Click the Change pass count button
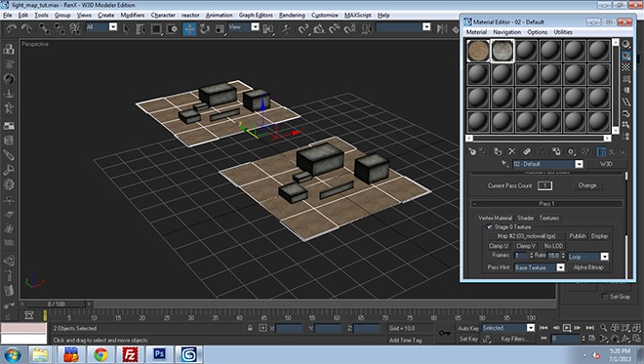 587,185
